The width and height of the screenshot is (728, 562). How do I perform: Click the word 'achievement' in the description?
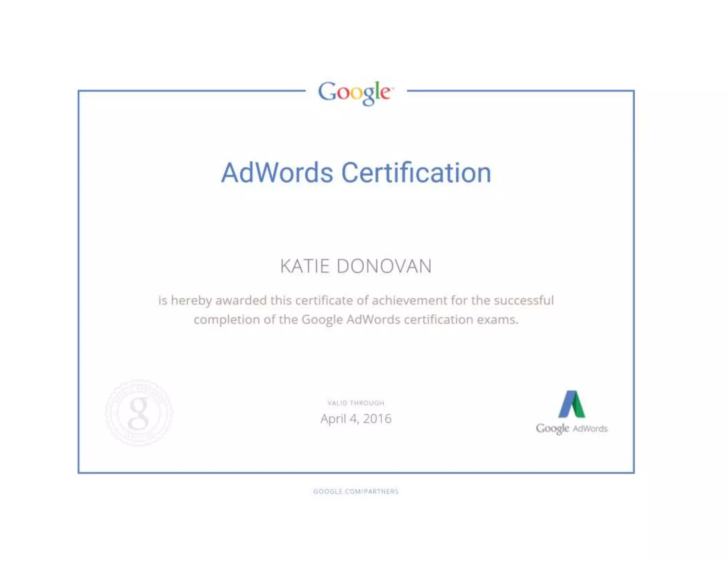pyautogui.click(x=409, y=301)
